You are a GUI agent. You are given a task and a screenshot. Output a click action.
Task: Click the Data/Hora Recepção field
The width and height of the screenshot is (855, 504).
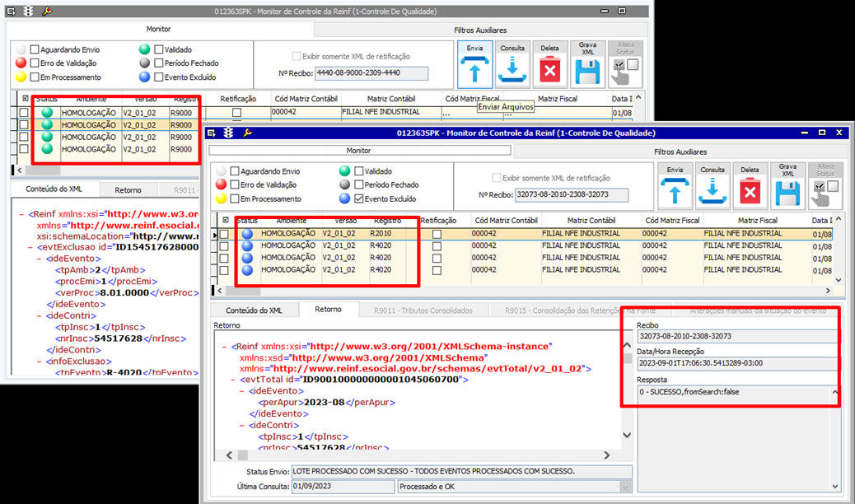tap(737, 363)
